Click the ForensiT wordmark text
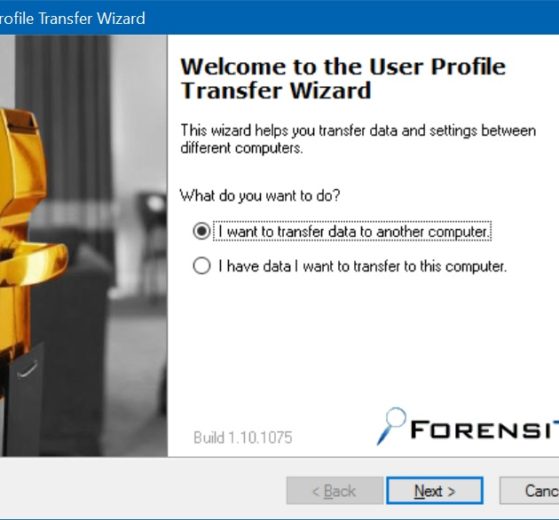The image size is (559, 520). 485,429
